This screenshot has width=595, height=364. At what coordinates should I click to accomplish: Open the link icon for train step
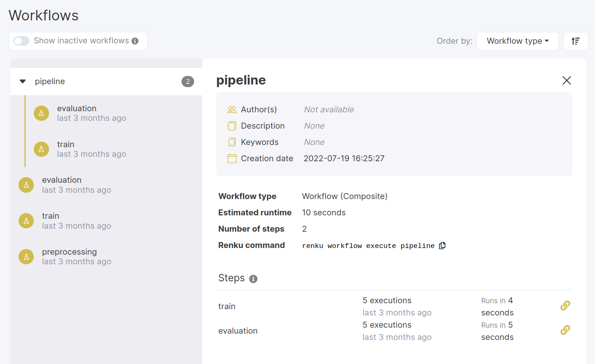pyautogui.click(x=565, y=305)
